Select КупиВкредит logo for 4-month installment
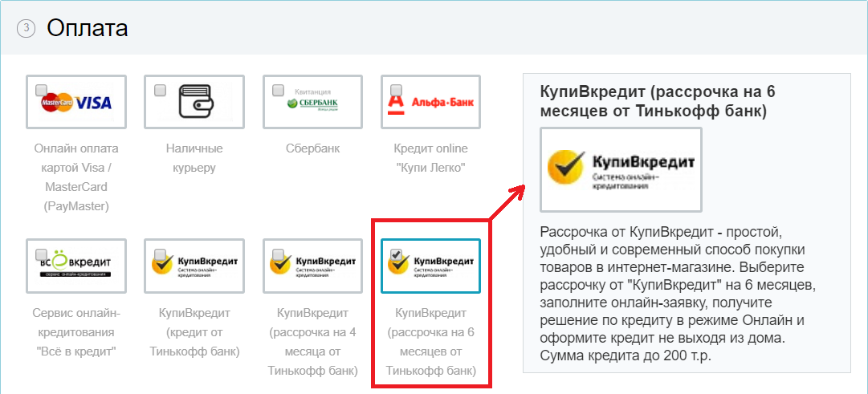 [x=312, y=266]
